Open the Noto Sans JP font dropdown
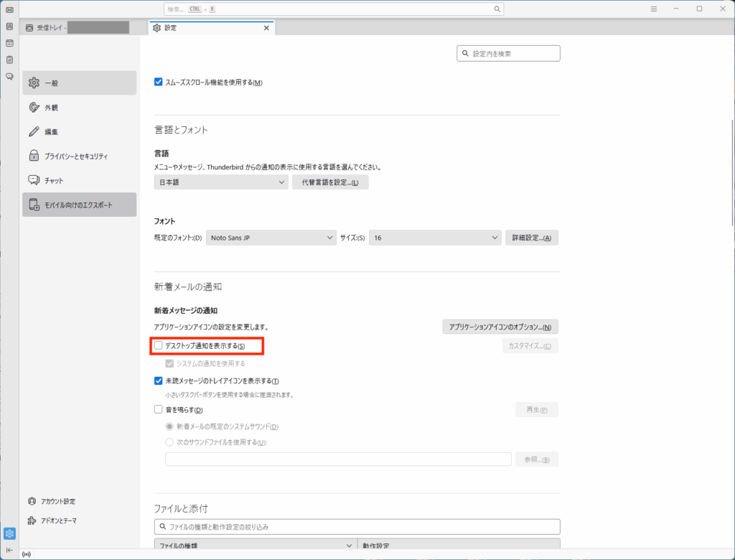 point(271,238)
